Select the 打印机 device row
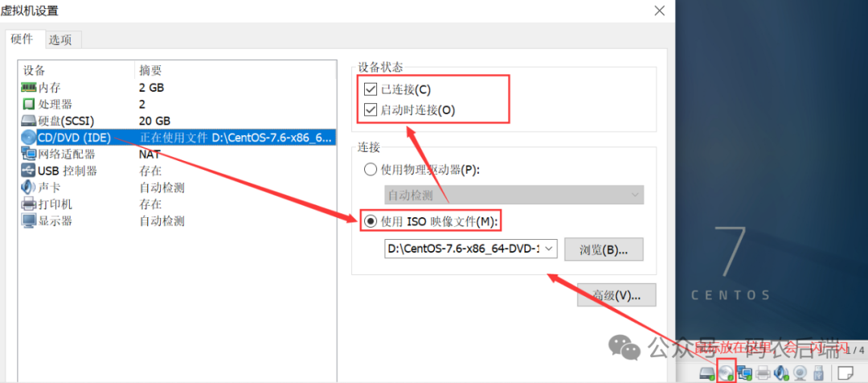 tap(177, 204)
